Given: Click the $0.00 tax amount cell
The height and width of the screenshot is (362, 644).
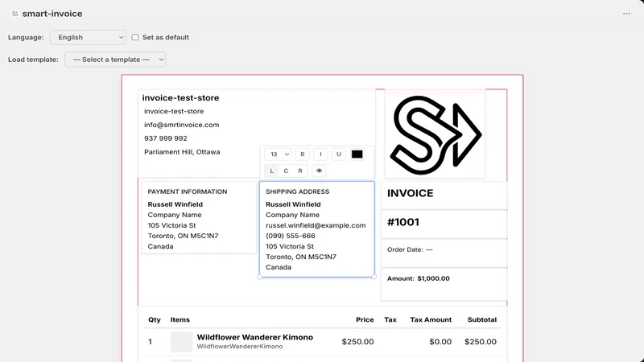Looking at the screenshot, I should coord(440,342).
